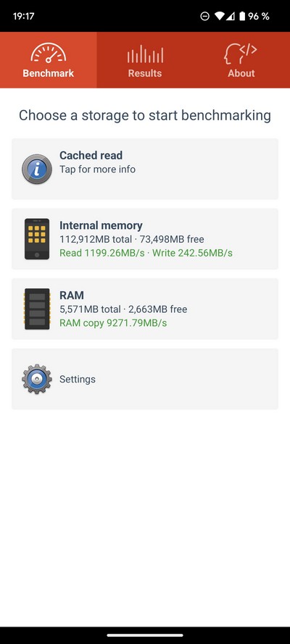Tap the RAM chip icon

point(37,309)
